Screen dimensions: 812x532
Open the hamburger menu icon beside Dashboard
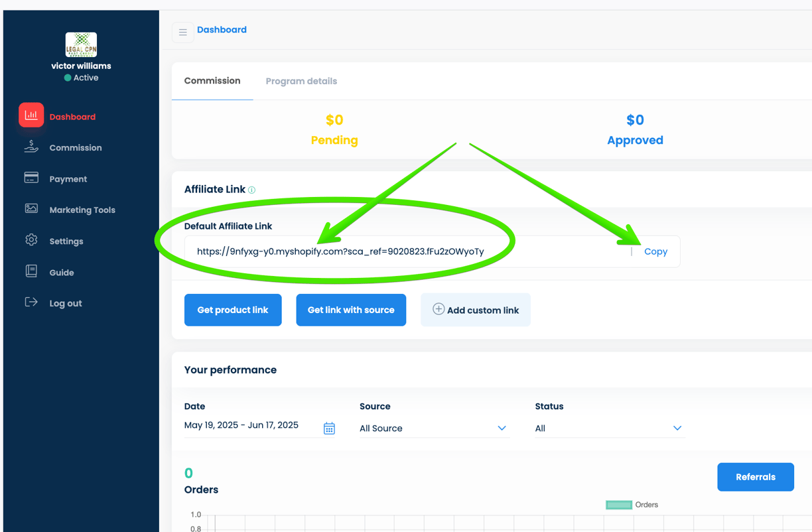click(183, 32)
